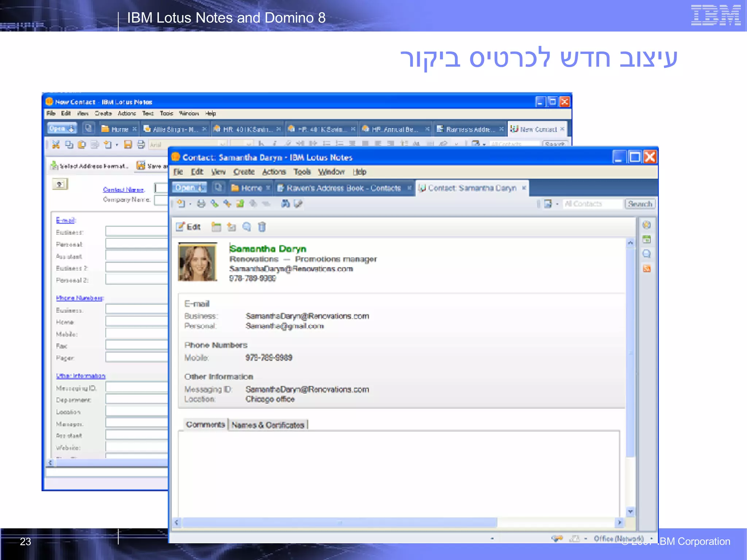Click the Chicago office location text
Screen dimensions: 747x560
click(270, 399)
